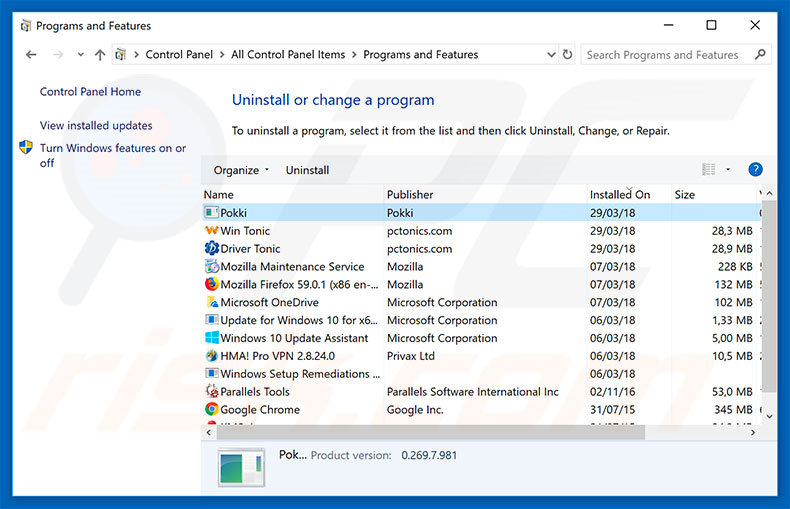Open help with the blue question mark
This screenshot has width=790, height=509.
pos(755,169)
